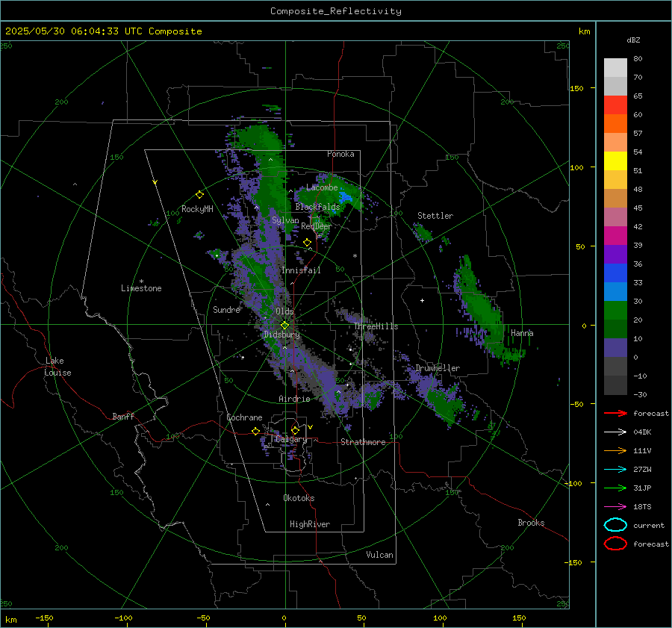Pick the magenta 39-42 dBZ swatch

coord(615,236)
